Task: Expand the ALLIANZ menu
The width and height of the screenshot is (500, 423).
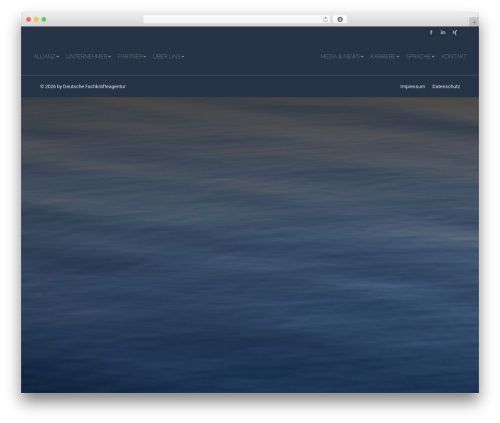Action: [x=46, y=57]
